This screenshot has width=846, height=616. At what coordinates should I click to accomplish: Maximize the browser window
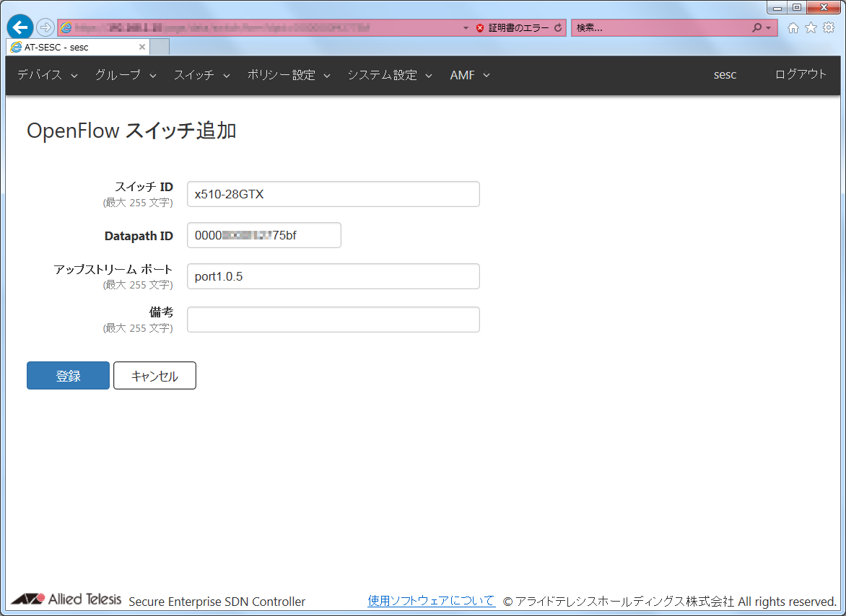click(797, 7)
